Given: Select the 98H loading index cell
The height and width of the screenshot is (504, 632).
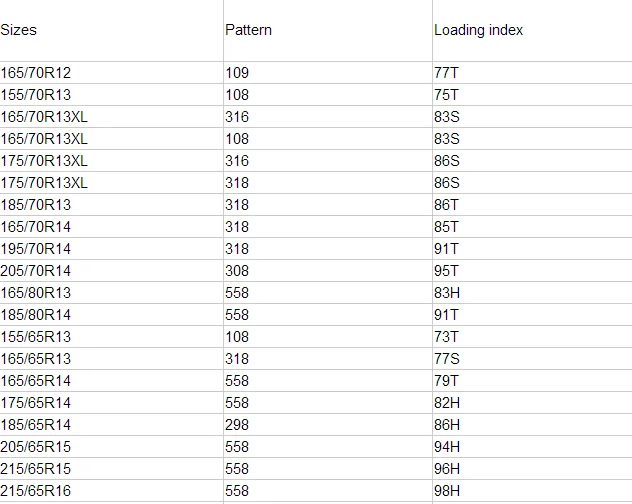Looking at the screenshot, I should pos(446,491).
